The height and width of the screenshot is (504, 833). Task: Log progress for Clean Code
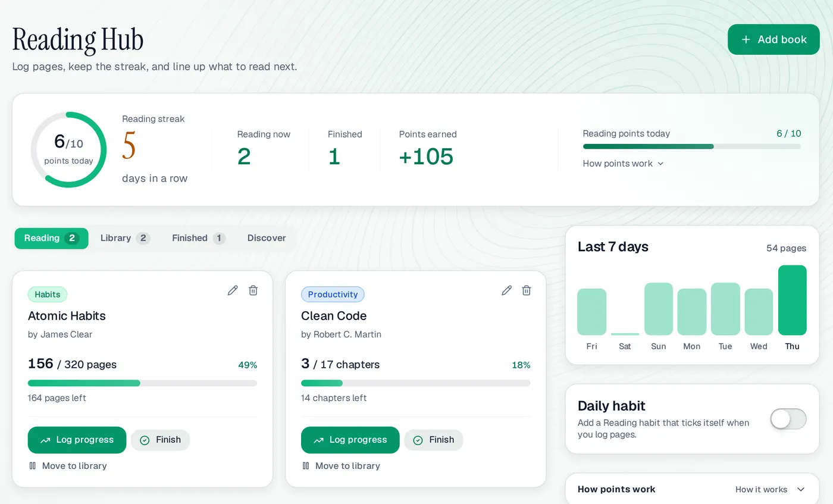[350, 440]
